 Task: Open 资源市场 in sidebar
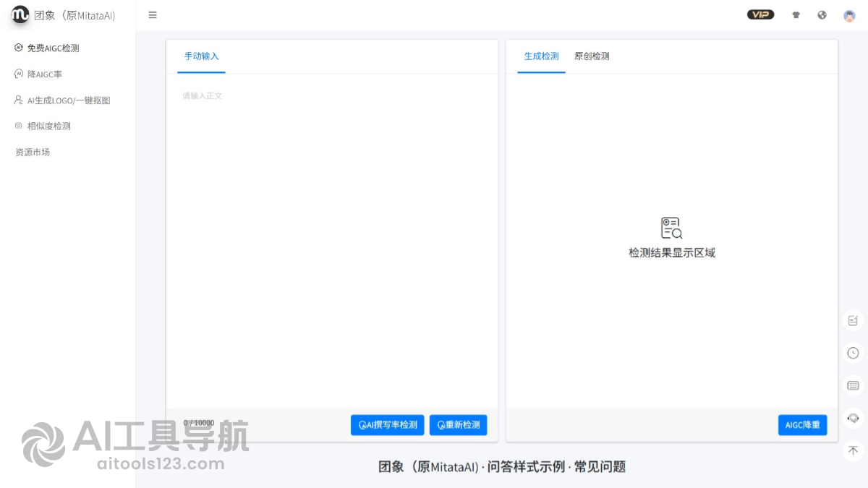point(33,153)
